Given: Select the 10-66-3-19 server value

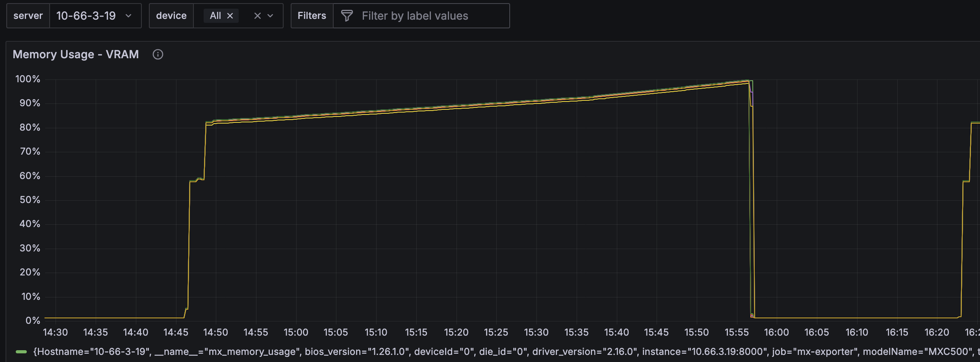Looking at the screenshot, I should coord(86,16).
